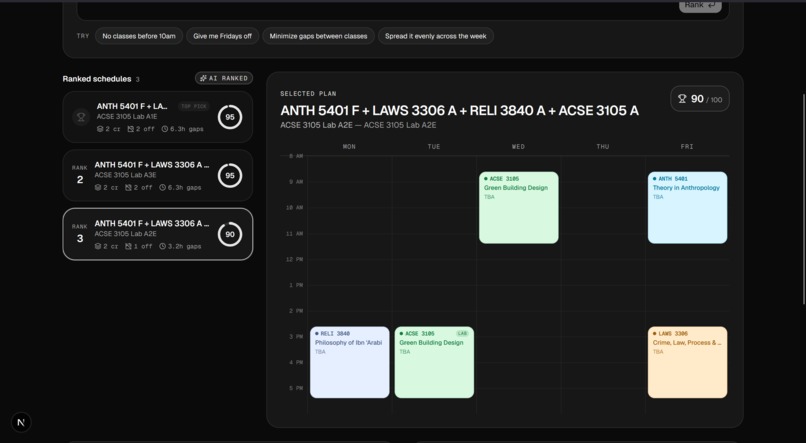This screenshot has width=806, height=443.
Task: Click credits icon on top pick card
Action: tap(100, 129)
